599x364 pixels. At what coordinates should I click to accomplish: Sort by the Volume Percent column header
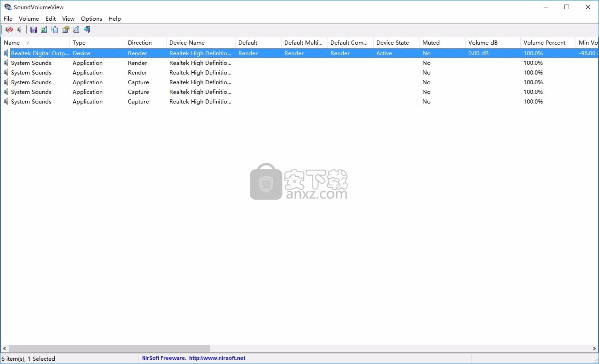click(548, 42)
